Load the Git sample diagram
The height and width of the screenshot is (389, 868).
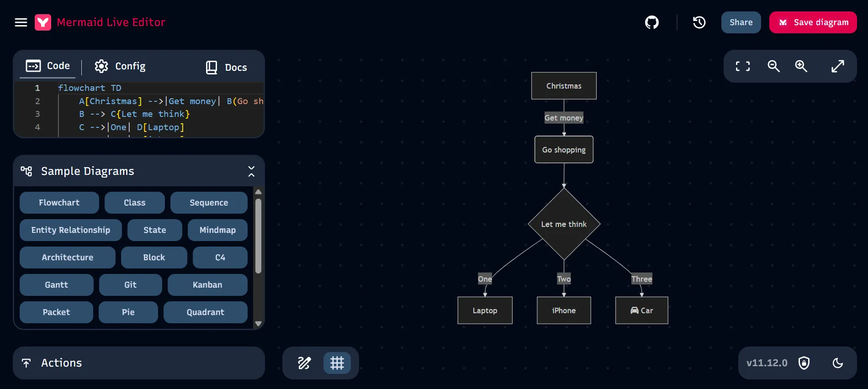131,285
